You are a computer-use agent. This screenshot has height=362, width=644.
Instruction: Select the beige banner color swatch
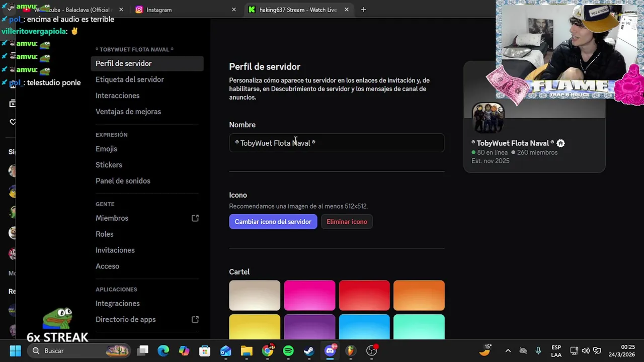[x=255, y=296]
